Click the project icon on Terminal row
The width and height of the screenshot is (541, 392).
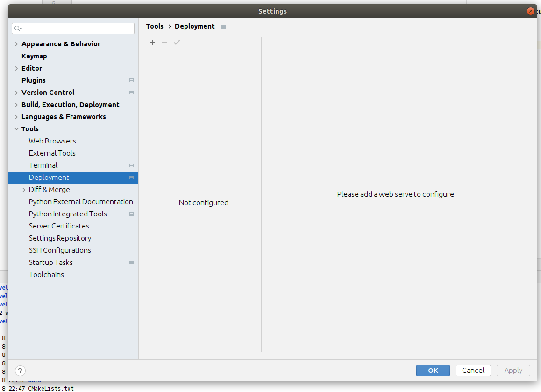pyautogui.click(x=131, y=165)
